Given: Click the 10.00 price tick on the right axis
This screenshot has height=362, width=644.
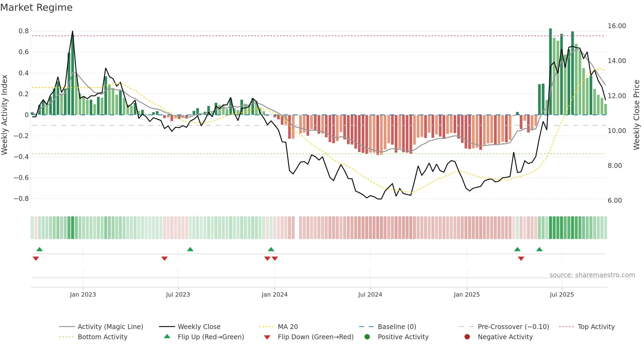Looking at the screenshot, I should (x=617, y=131).
